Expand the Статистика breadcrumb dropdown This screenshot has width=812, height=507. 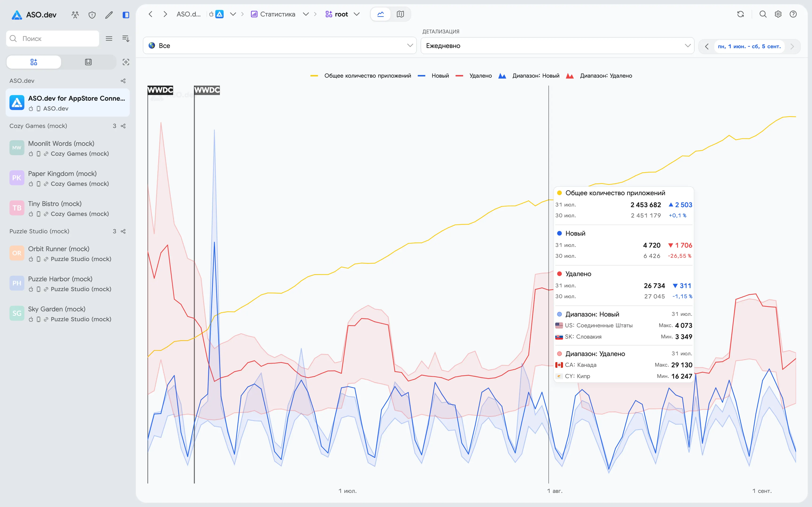pyautogui.click(x=306, y=14)
